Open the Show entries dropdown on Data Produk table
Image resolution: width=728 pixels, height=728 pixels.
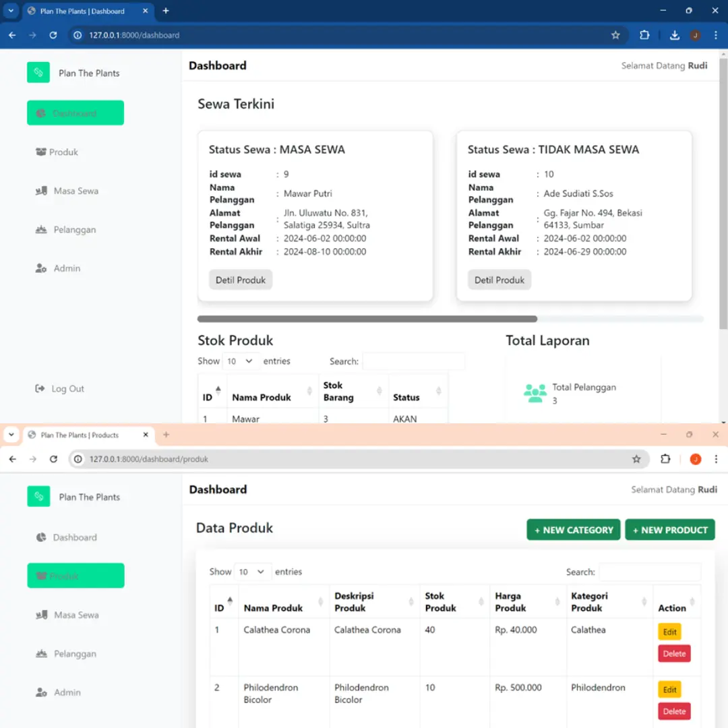click(252, 571)
